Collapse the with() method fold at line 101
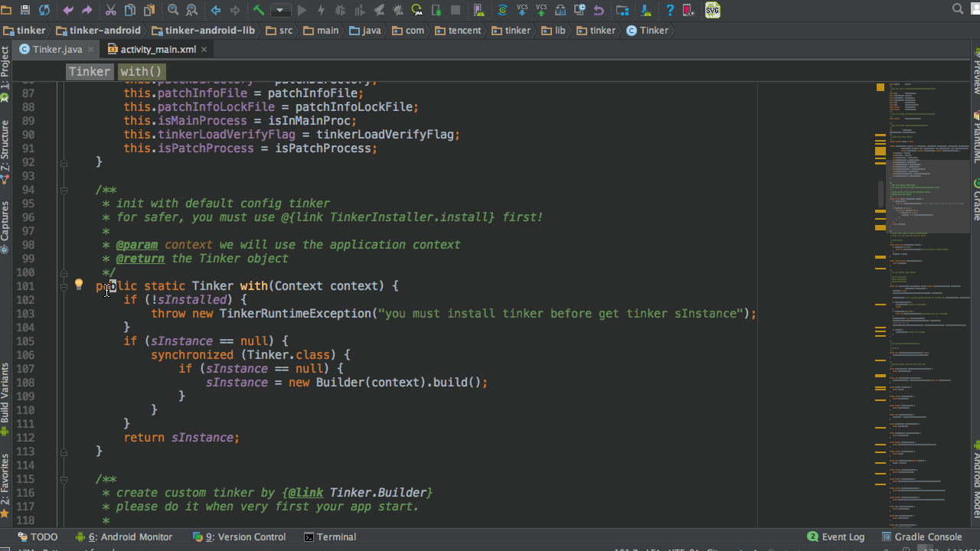 (64, 286)
